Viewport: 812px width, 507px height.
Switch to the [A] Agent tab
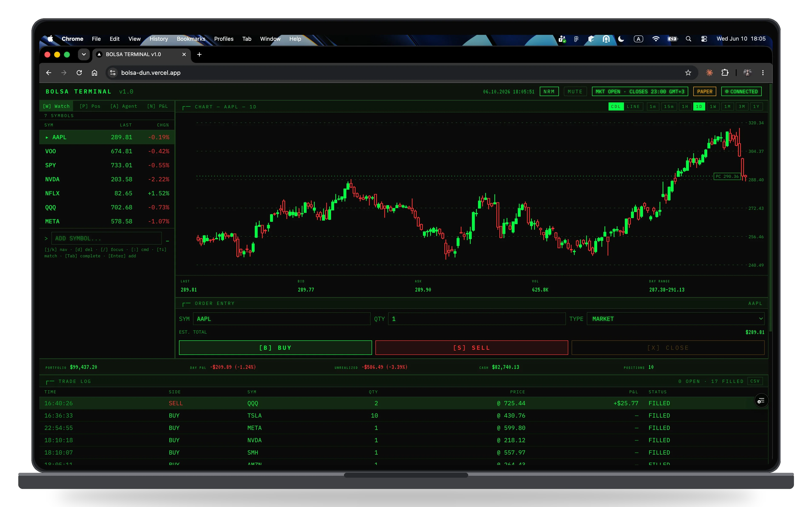124,106
